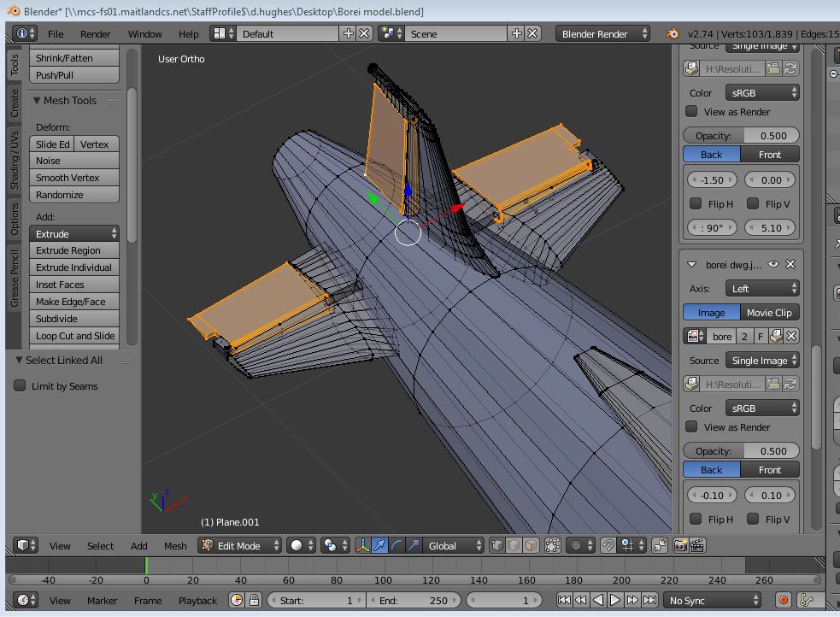Click the Loop Cut and Slide button

[x=74, y=336]
